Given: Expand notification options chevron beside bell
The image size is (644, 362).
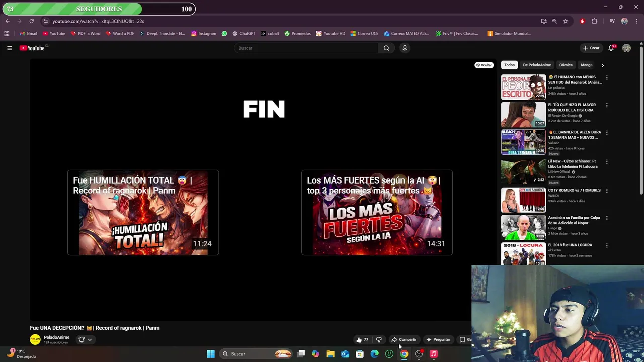Looking at the screenshot, I should coord(90,339).
